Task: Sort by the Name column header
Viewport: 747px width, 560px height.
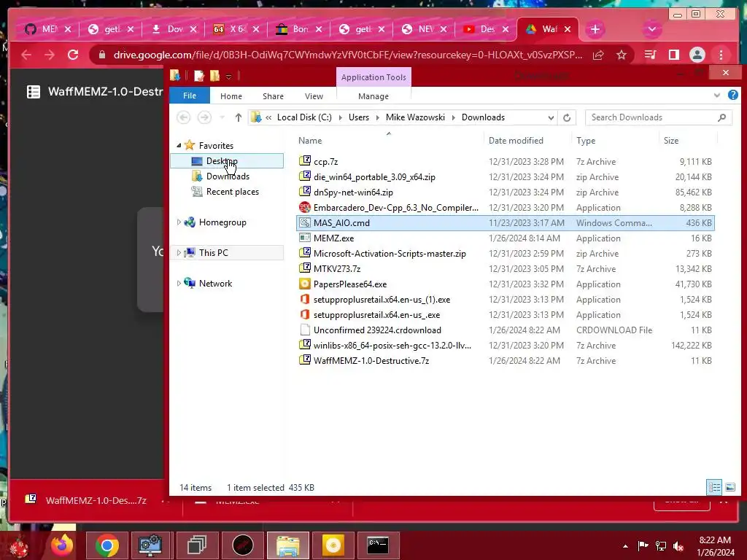Action: click(310, 141)
